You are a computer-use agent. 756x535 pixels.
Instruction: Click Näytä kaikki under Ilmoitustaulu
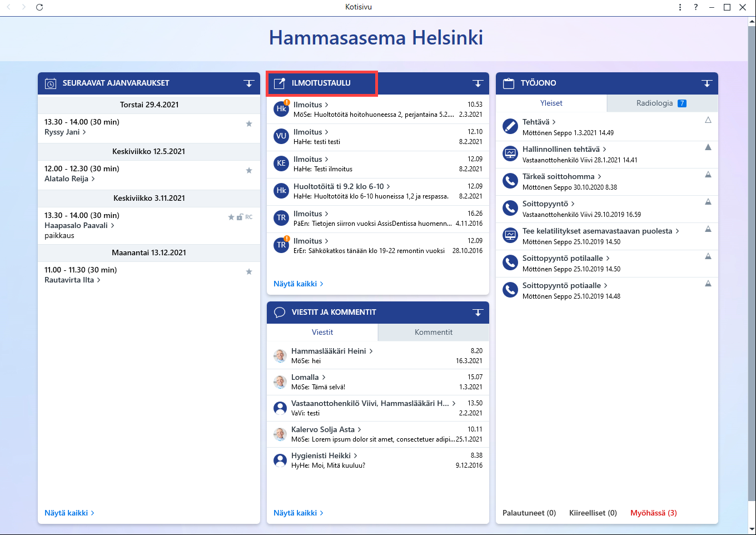[299, 284]
